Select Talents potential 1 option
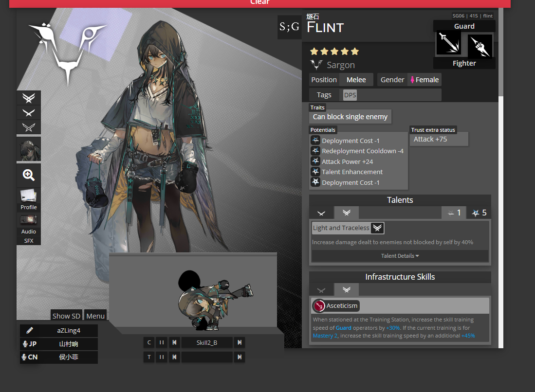The width and height of the screenshot is (535, 392). 454,213
